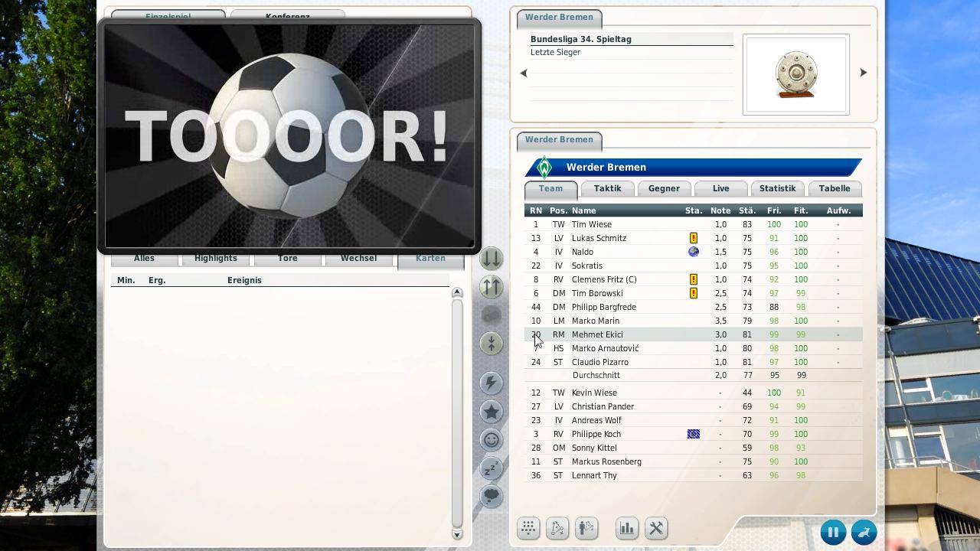Select substitute Markus Rosenberg row

694,461
